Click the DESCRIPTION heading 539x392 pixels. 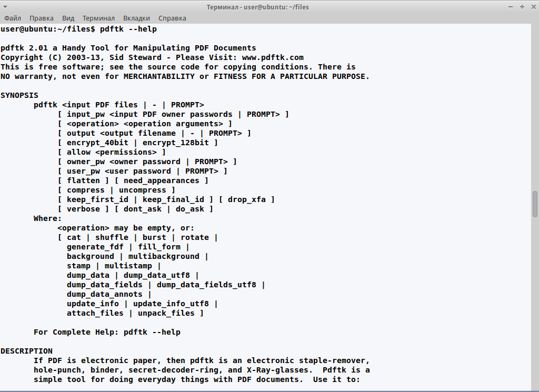(26, 351)
